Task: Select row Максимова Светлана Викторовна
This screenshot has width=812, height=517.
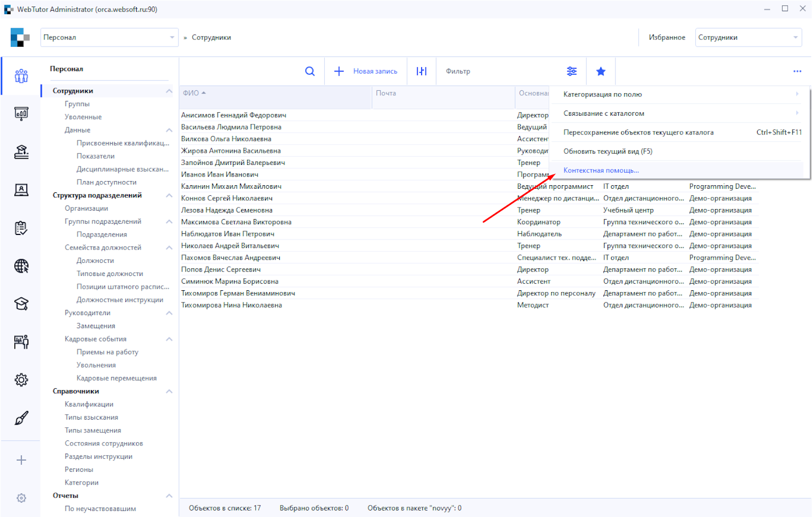Action: 236,222
